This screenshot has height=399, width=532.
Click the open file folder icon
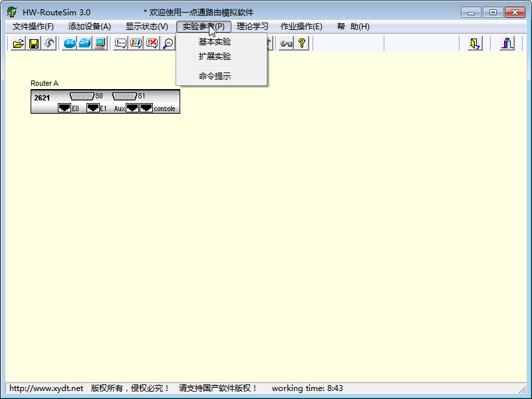(19, 43)
